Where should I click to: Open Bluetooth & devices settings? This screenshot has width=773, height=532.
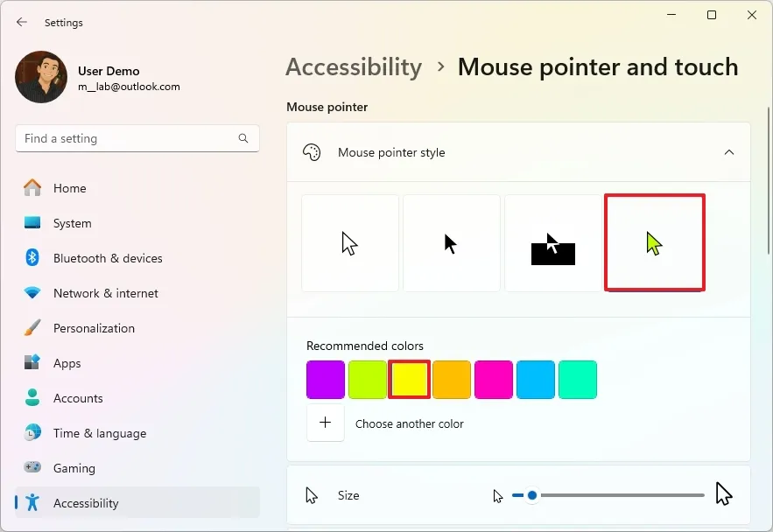[108, 258]
